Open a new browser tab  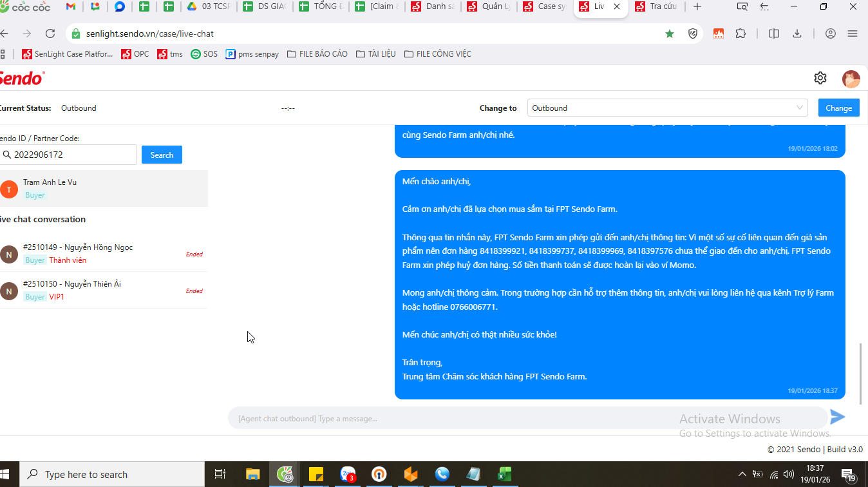(x=697, y=6)
